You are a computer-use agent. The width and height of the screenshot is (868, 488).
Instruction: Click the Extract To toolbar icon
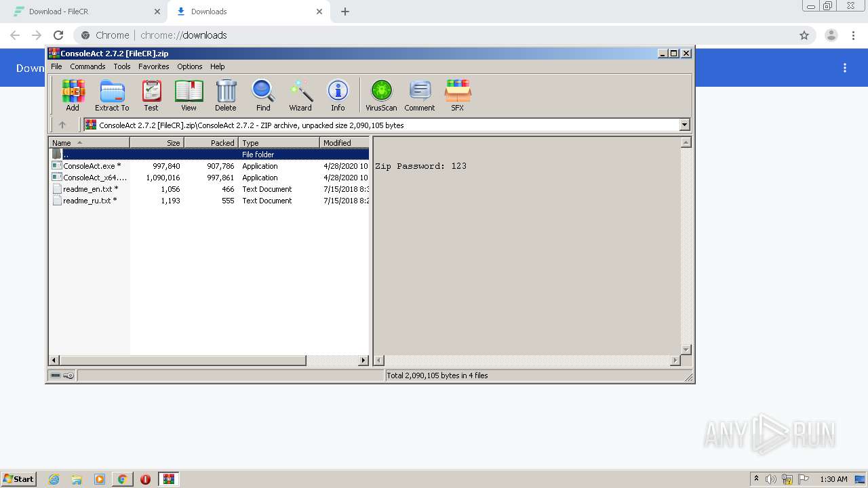coord(112,95)
